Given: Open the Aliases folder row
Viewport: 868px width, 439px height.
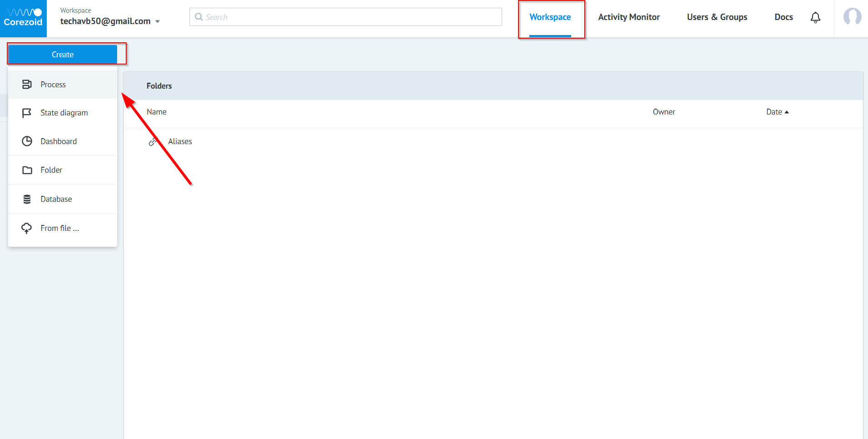Looking at the screenshot, I should click(x=493, y=141).
